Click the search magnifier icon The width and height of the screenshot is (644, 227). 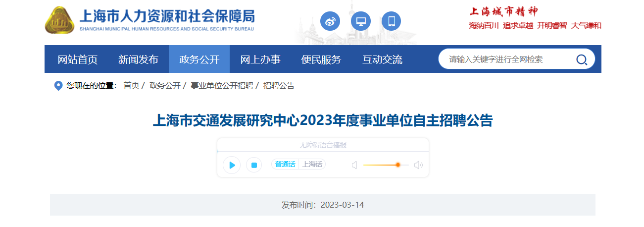pyautogui.click(x=582, y=60)
